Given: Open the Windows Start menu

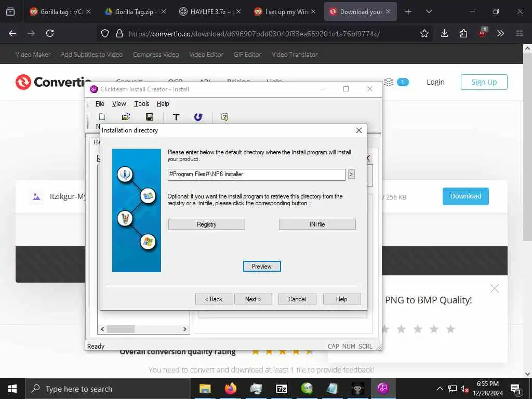Looking at the screenshot, I should coord(12,389).
